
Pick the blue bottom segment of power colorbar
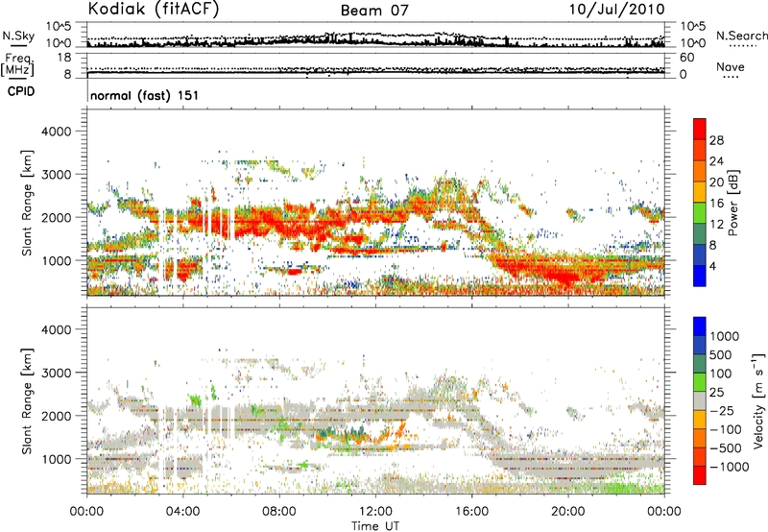pyautogui.click(x=700, y=277)
